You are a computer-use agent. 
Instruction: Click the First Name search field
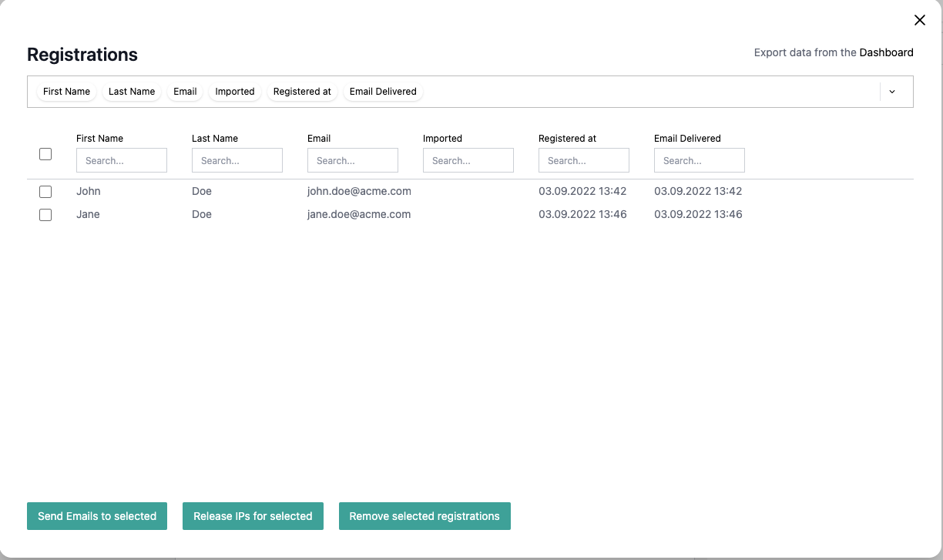tap(121, 160)
